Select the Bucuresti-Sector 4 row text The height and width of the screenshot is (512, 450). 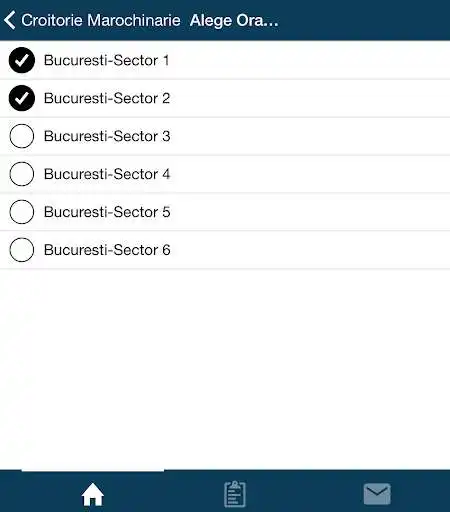[107, 174]
